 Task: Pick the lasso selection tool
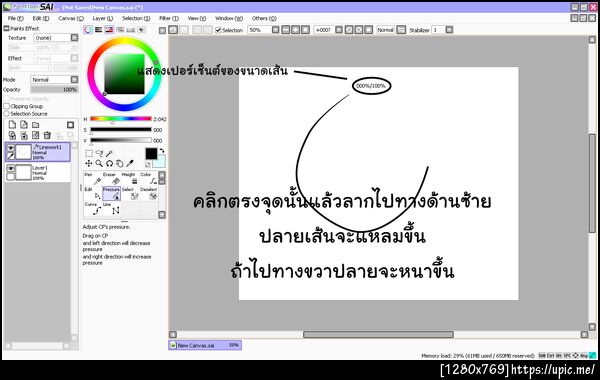pyautogui.click(x=99, y=153)
